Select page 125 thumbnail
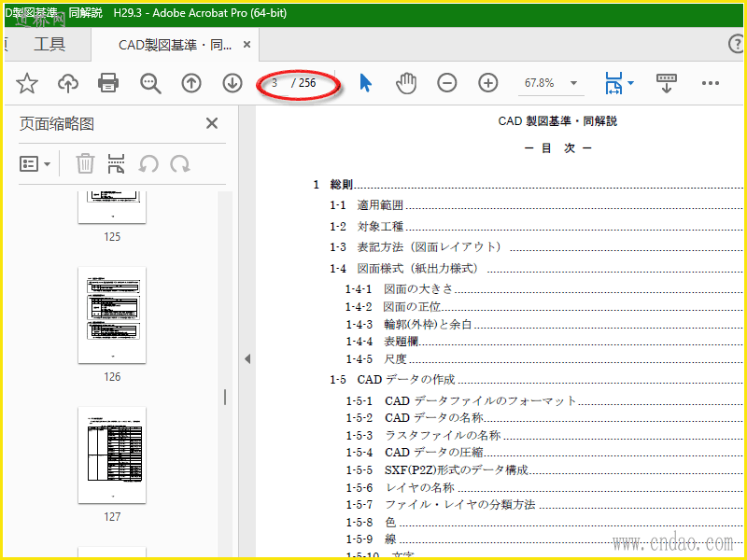Screen dimensions: 747x560 tap(112, 207)
